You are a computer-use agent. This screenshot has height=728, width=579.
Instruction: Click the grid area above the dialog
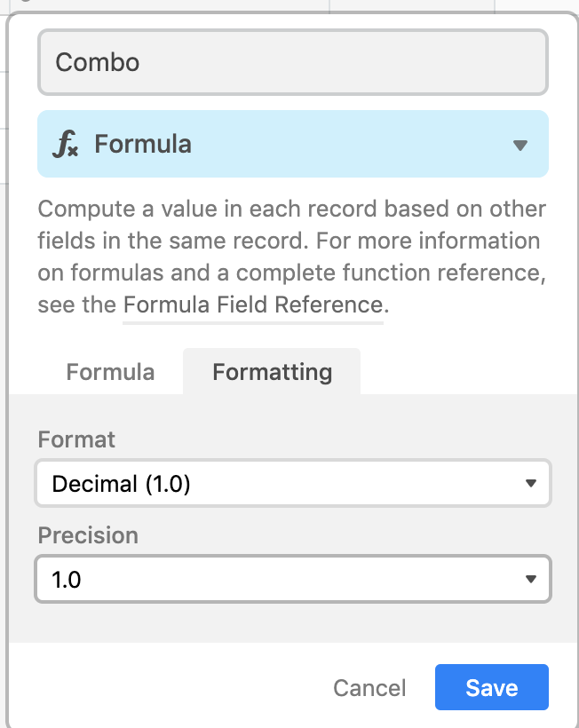point(293,5)
